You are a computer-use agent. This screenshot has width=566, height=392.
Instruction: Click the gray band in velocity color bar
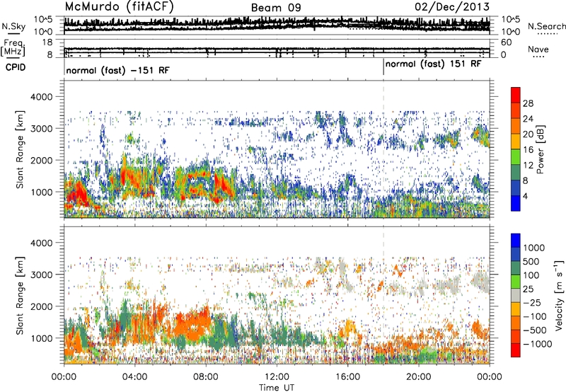point(516,295)
